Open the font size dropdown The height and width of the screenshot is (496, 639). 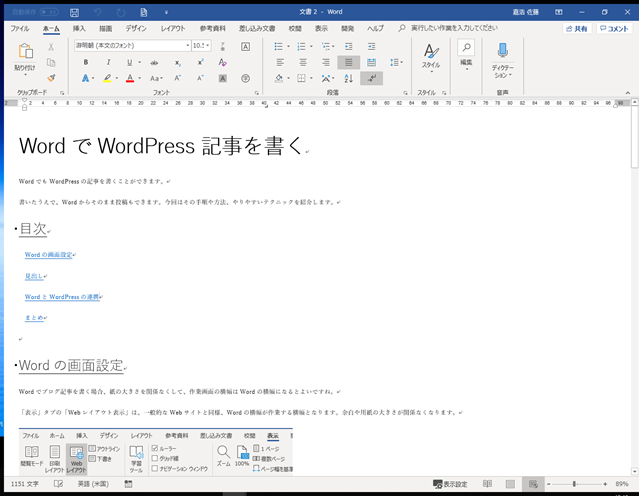(x=208, y=46)
